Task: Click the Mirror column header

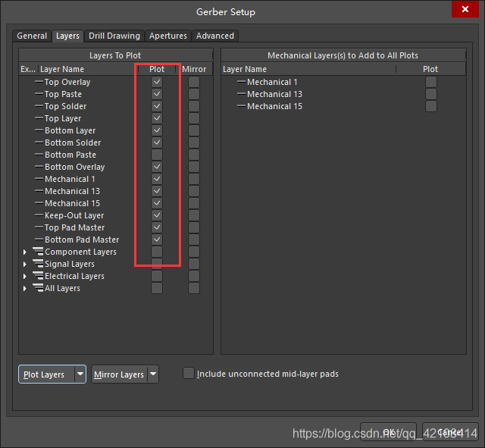Action: point(194,69)
